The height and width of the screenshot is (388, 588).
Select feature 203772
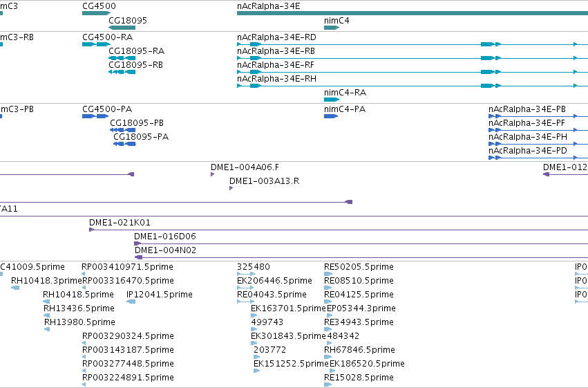(x=256, y=358)
